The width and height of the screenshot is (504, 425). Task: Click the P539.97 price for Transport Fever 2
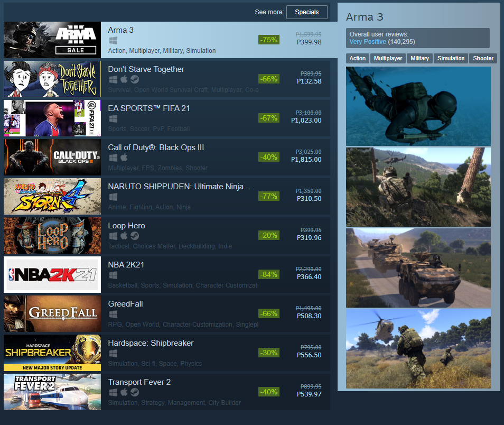click(x=309, y=394)
